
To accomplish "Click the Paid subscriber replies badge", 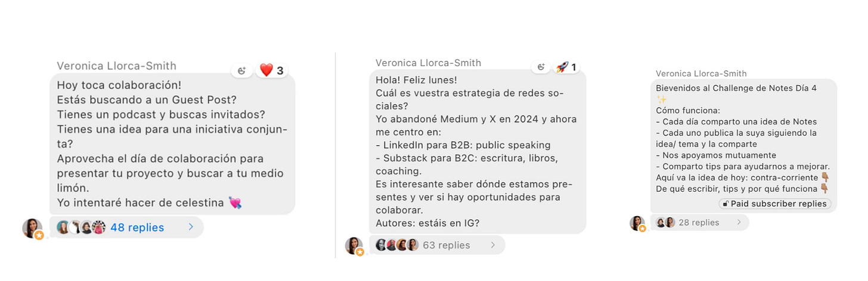I will pyautogui.click(x=774, y=204).
